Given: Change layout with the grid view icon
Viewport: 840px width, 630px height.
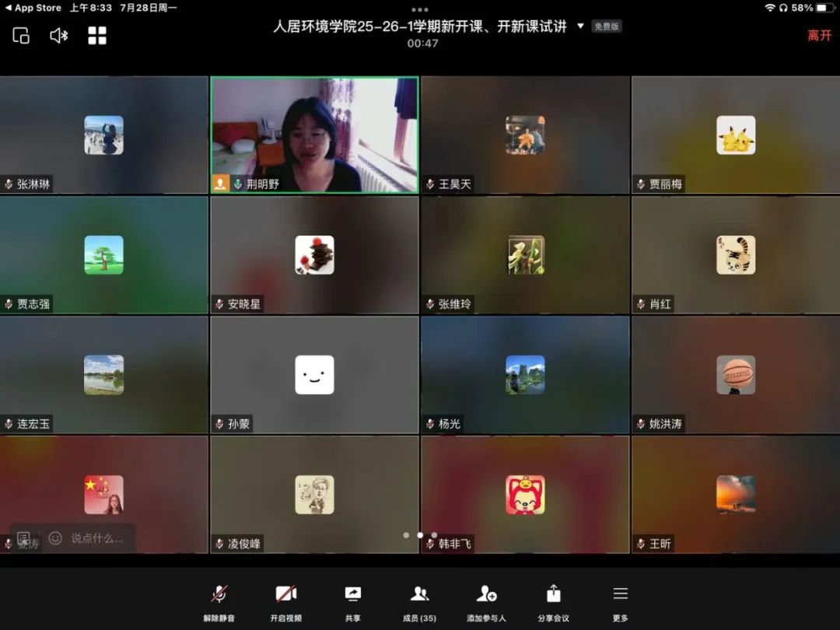Looking at the screenshot, I should point(97,36).
